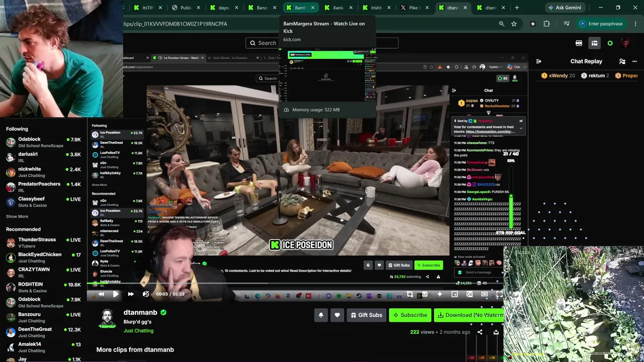Open BlackEyedChicken recommended channel

click(43, 257)
